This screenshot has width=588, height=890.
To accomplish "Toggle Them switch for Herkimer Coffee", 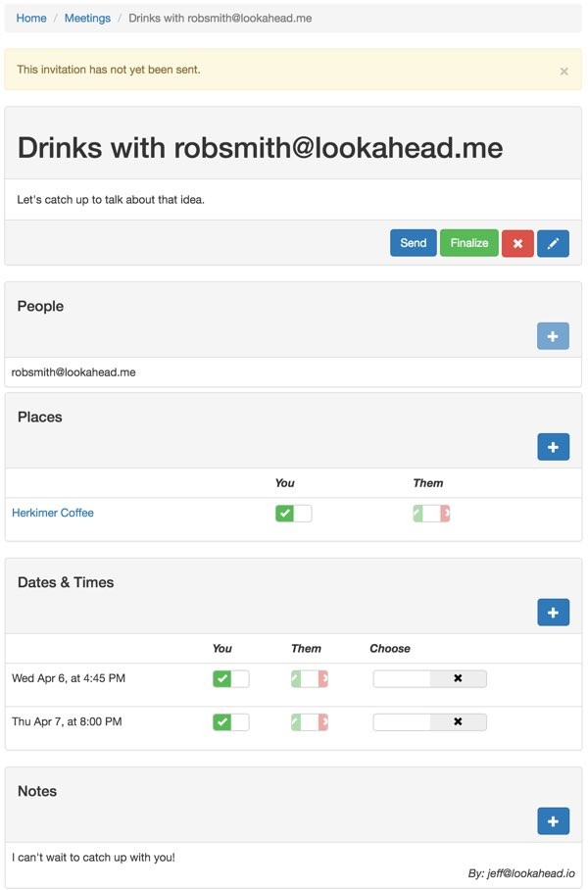I will [431, 514].
